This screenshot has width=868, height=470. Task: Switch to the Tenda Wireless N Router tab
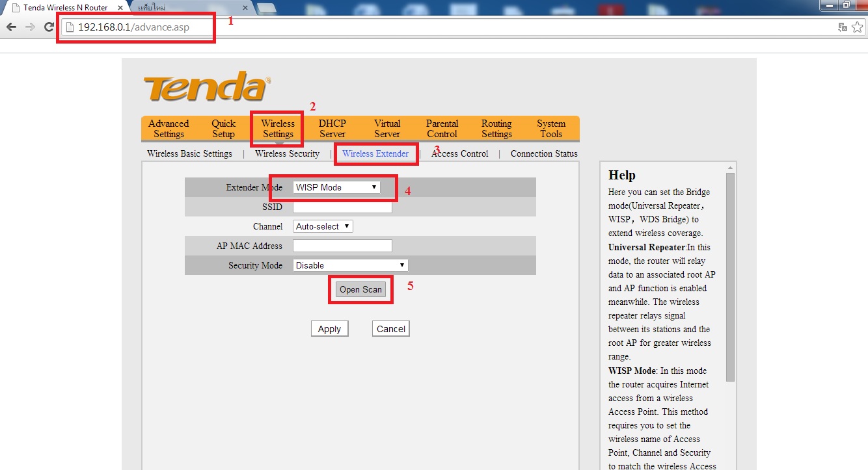tap(65, 8)
